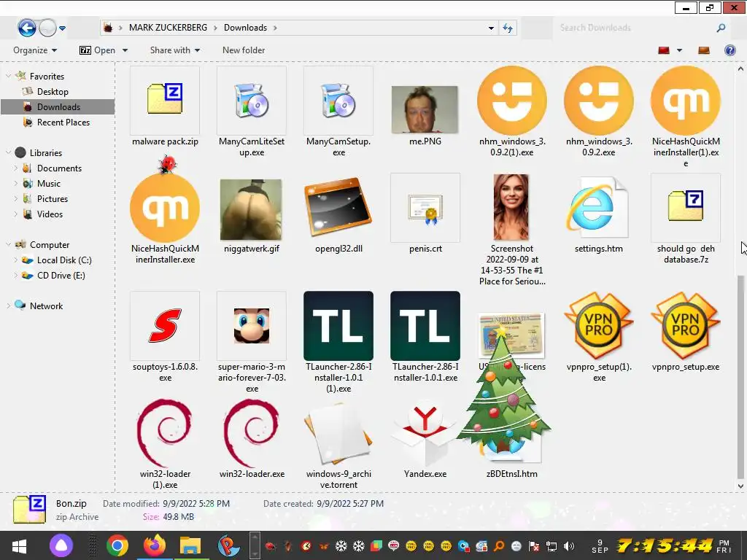747x560 pixels.
Task: Select the malware pack.zip archive icon
Action: (x=165, y=99)
